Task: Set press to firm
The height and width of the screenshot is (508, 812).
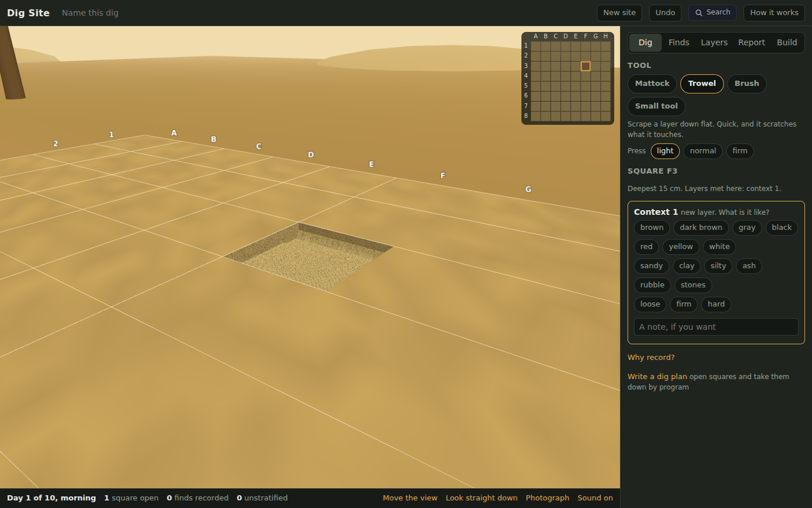Action: (x=739, y=151)
